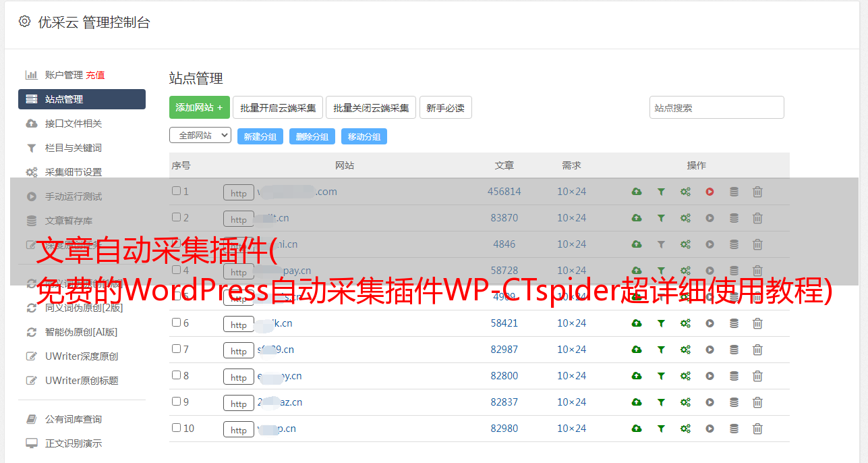Click filter funnel icon in row 8
The height and width of the screenshot is (463, 868).
click(x=661, y=376)
